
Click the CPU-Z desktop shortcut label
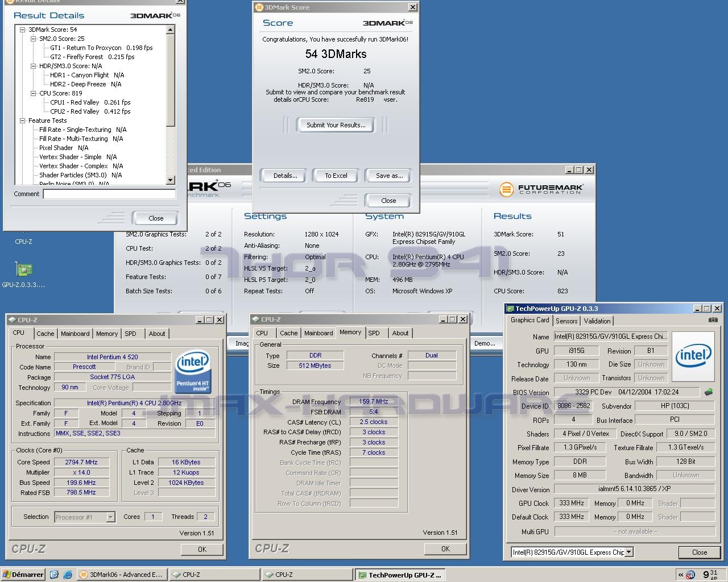coord(23,242)
